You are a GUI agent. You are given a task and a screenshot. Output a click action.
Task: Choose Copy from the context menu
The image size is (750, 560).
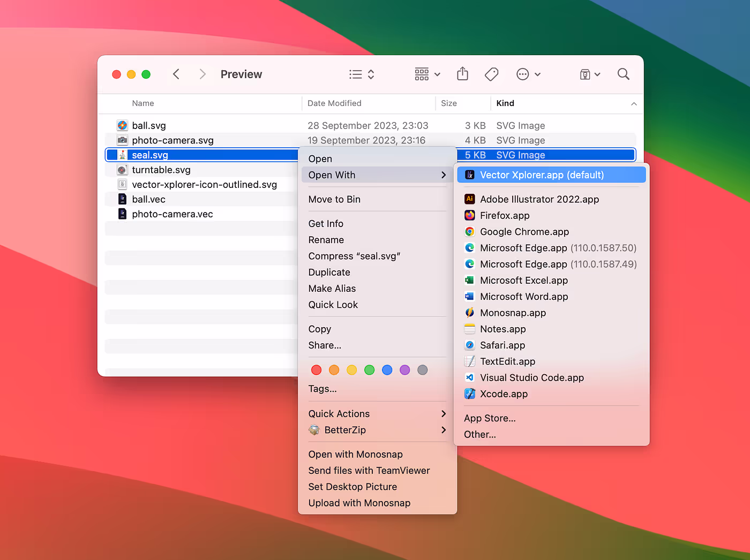(x=377, y=329)
